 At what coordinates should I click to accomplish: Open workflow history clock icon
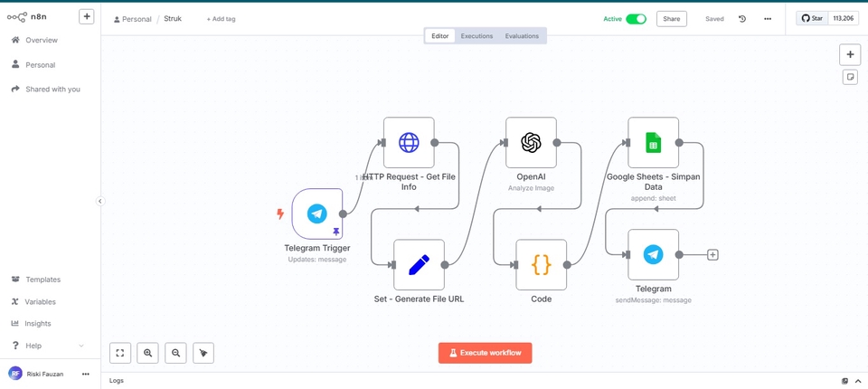coord(742,19)
